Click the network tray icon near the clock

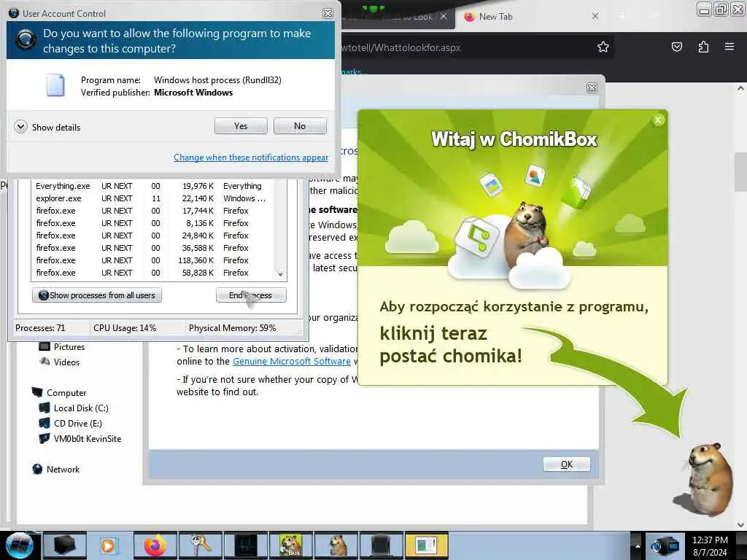click(x=664, y=545)
